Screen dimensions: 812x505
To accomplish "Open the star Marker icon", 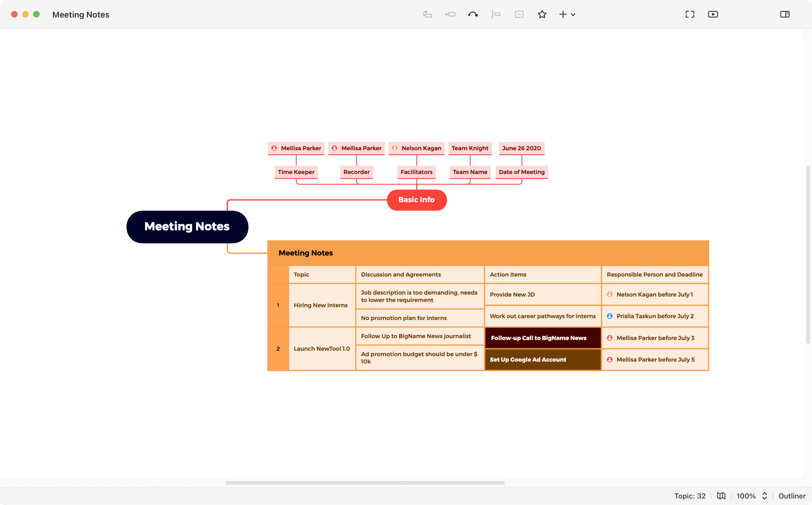I will click(542, 14).
